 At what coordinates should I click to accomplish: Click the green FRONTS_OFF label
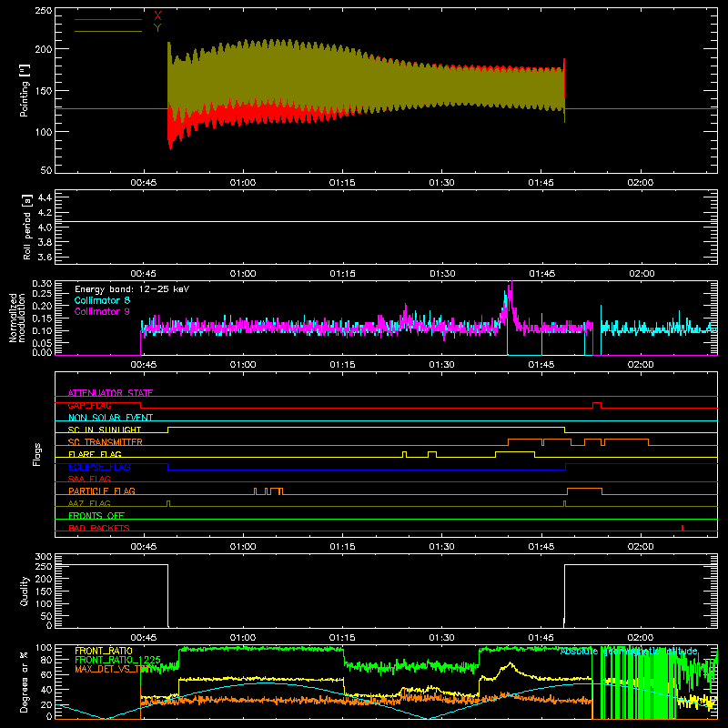pos(96,515)
